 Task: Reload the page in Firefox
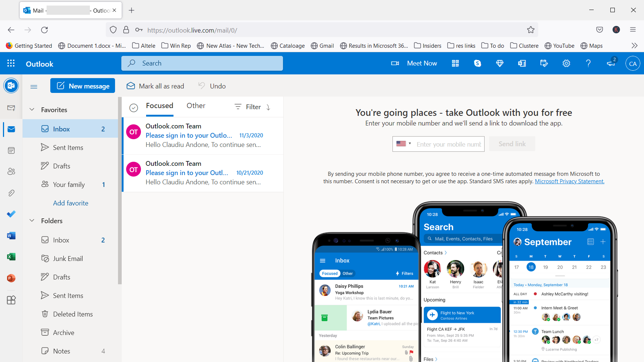point(45,30)
